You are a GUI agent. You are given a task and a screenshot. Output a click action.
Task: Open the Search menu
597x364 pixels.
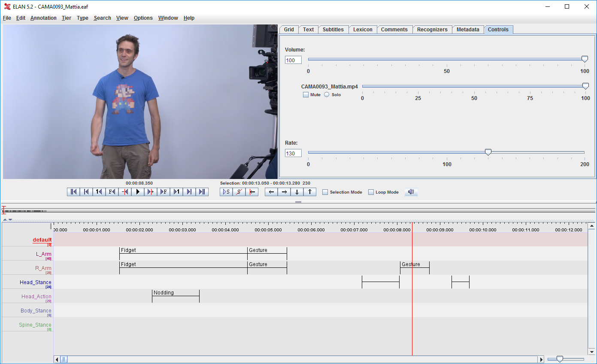coord(102,18)
